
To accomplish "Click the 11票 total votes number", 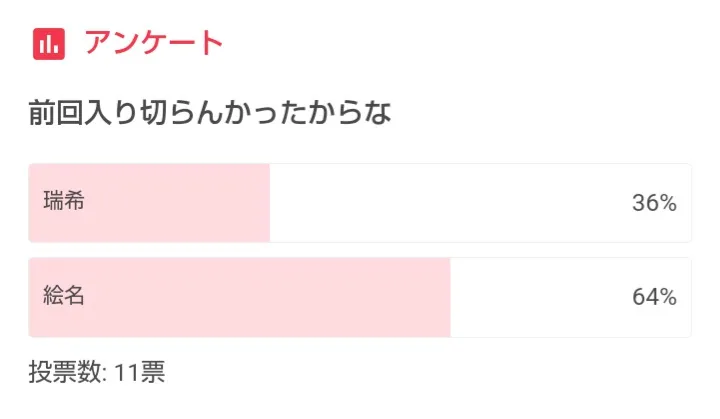I will [140, 373].
